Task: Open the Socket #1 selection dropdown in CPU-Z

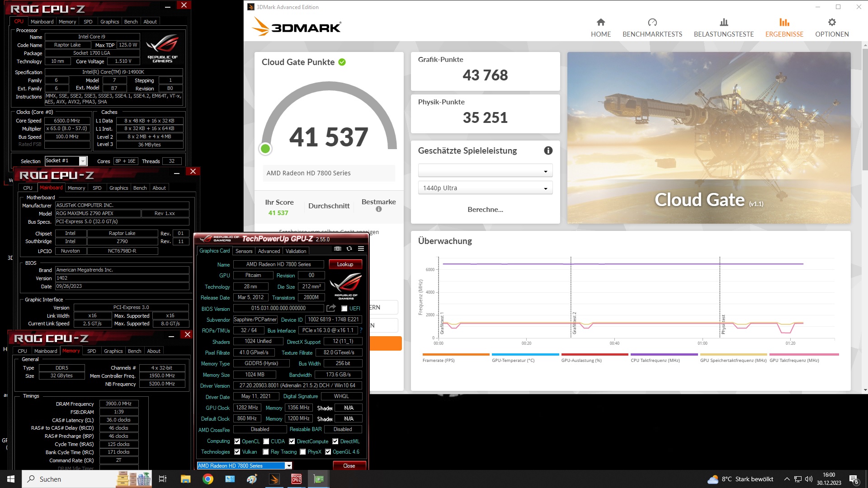Action: click(66, 161)
